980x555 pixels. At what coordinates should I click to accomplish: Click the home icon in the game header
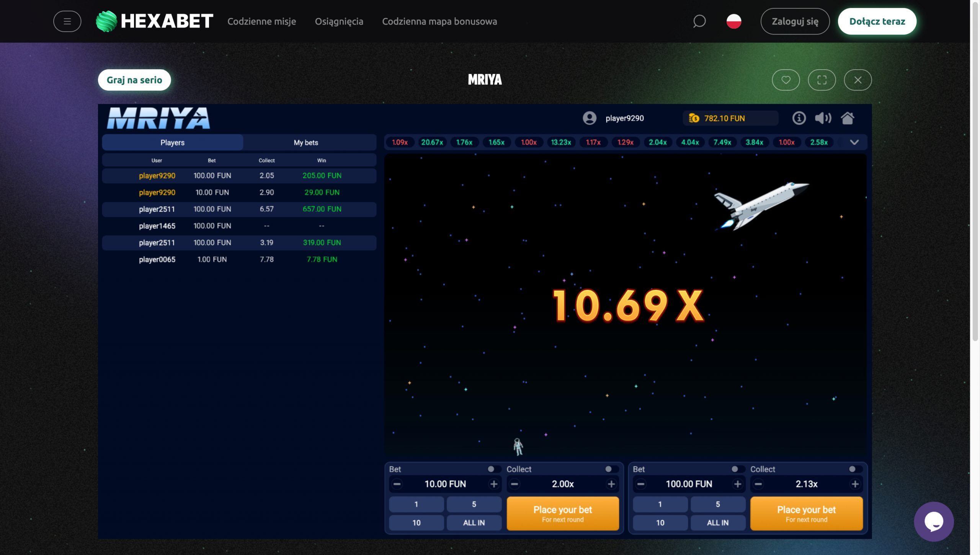point(847,118)
